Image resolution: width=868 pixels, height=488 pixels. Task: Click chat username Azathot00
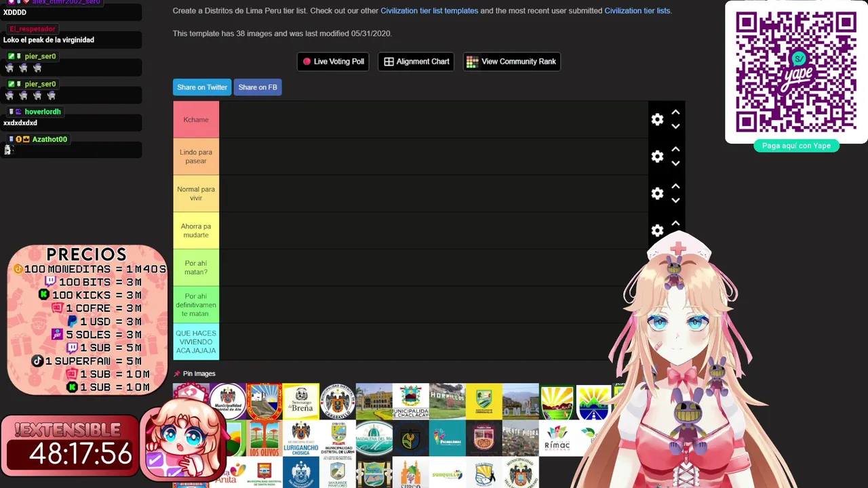pyautogui.click(x=50, y=140)
